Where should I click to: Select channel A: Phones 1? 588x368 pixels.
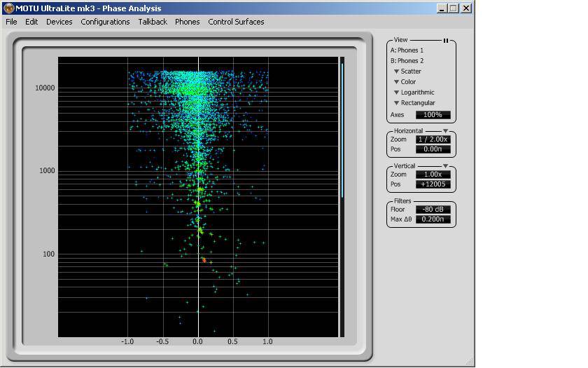click(407, 50)
